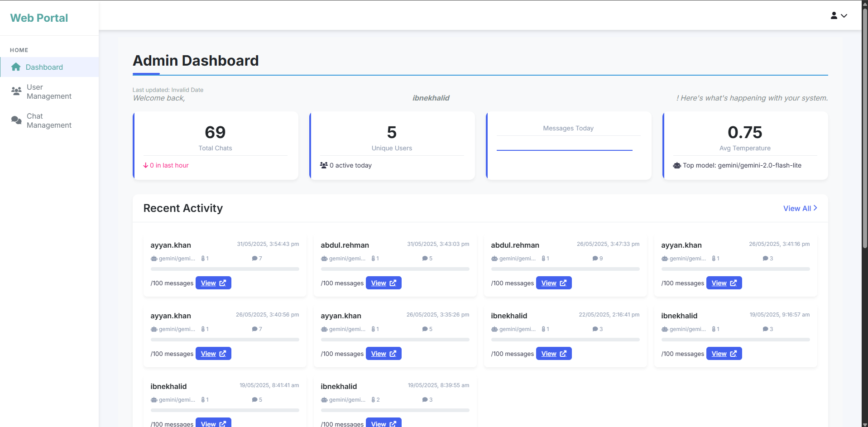View abdul.rehman chat from 31/05/2025 3:43:03 pm
This screenshot has height=427, width=868.
coord(383,283)
